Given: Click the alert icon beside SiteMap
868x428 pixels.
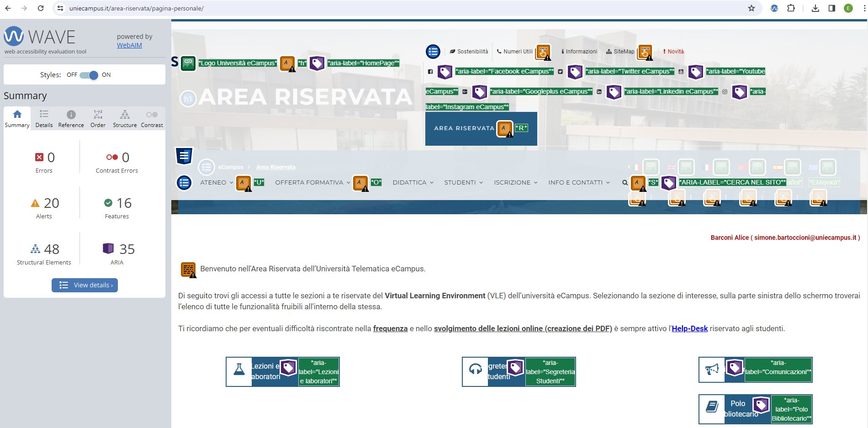Looking at the screenshot, I should coord(645,53).
